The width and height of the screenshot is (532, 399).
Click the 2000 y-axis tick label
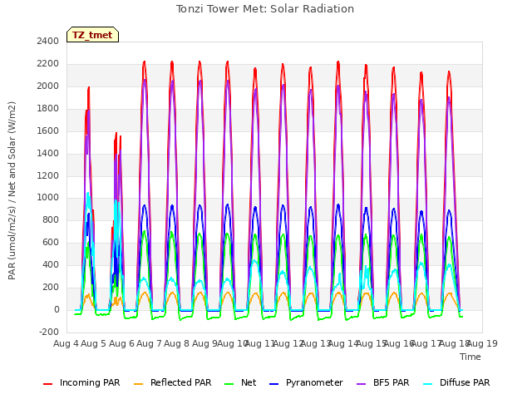pyautogui.click(x=48, y=86)
